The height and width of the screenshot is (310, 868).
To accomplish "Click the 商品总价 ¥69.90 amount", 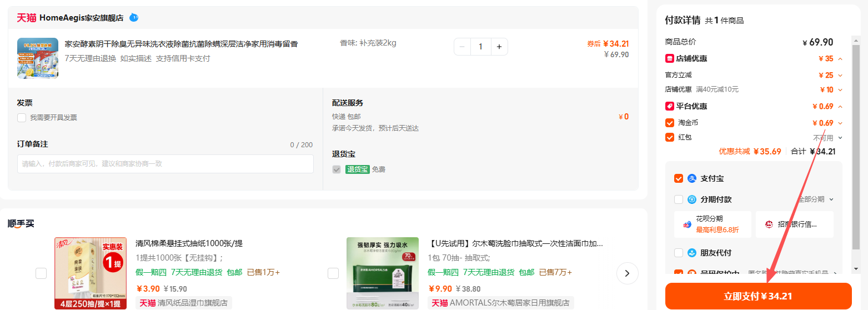I will 817,42.
